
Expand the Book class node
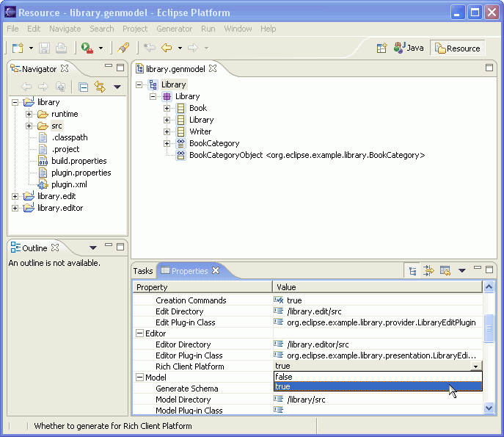[167, 108]
